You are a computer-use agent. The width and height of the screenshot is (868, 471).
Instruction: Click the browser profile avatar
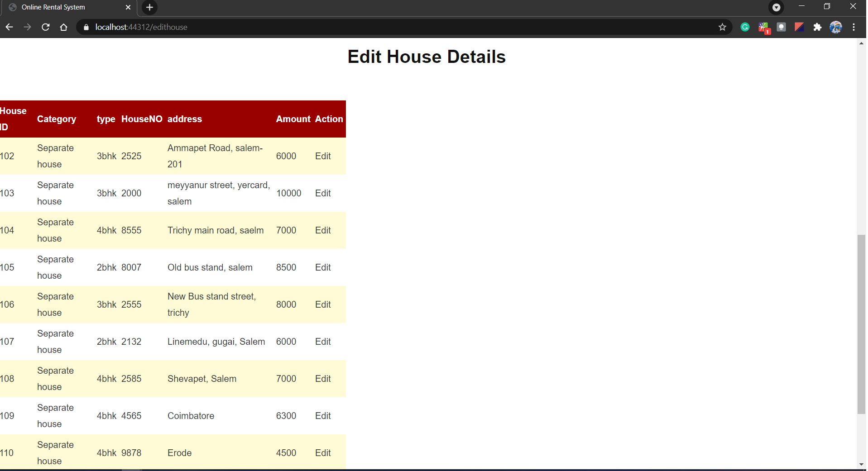[x=836, y=27]
